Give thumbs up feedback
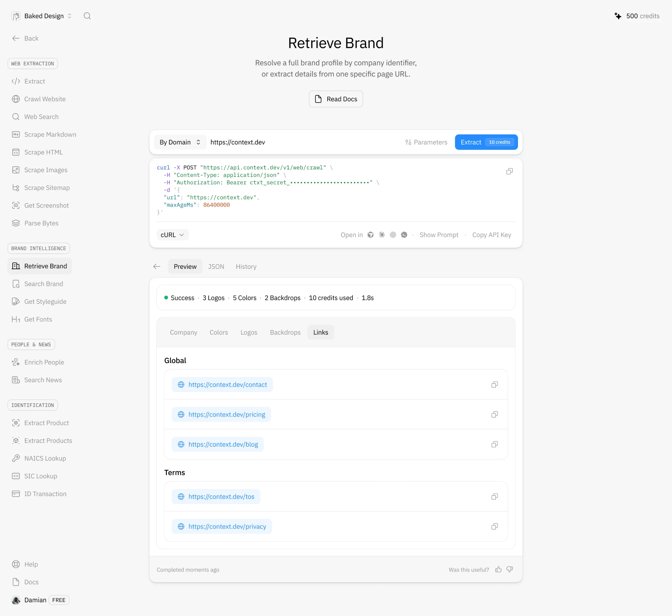This screenshot has width=672, height=616. click(498, 569)
